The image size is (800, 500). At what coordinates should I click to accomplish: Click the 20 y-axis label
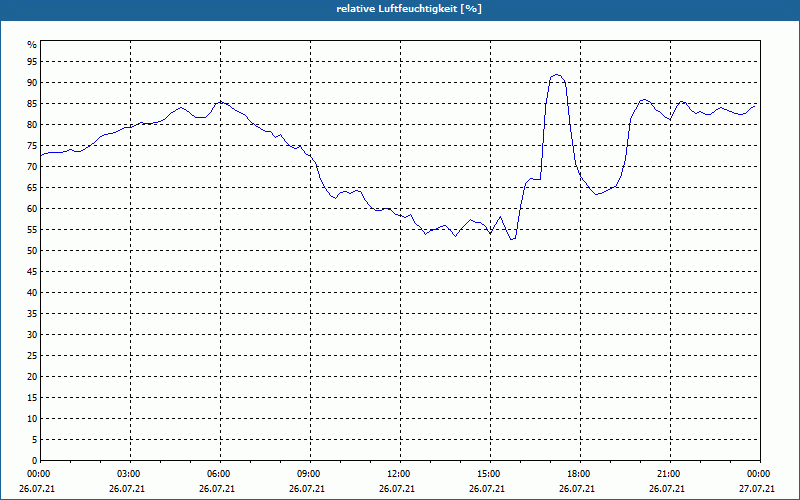point(32,377)
